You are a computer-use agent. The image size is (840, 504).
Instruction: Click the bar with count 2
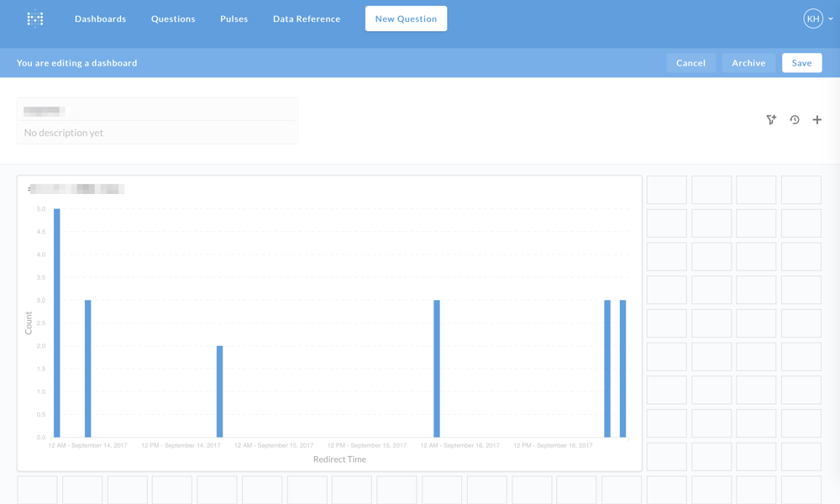[219, 391]
